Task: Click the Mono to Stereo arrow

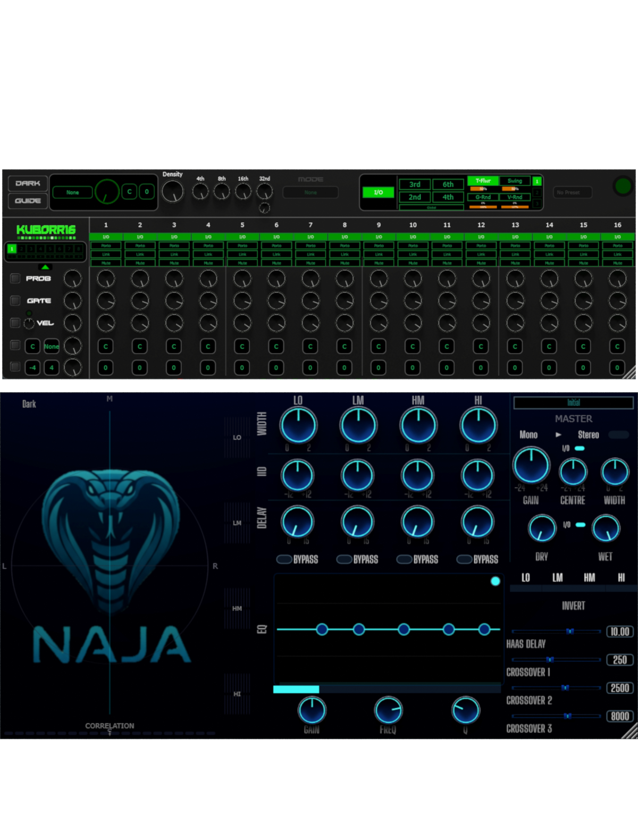Action: tap(558, 435)
